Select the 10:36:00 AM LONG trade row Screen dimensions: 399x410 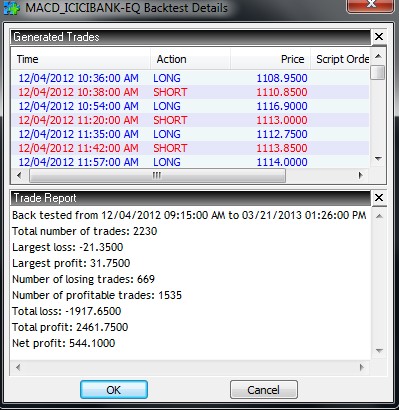(190, 78)
